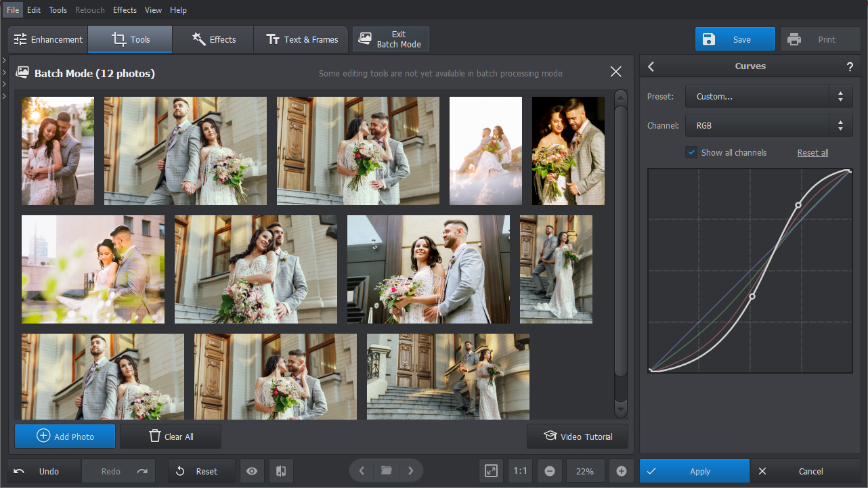Click the fit-to-screen icon
This screenshot has width=868, height=488.
[x=492, y=471]
